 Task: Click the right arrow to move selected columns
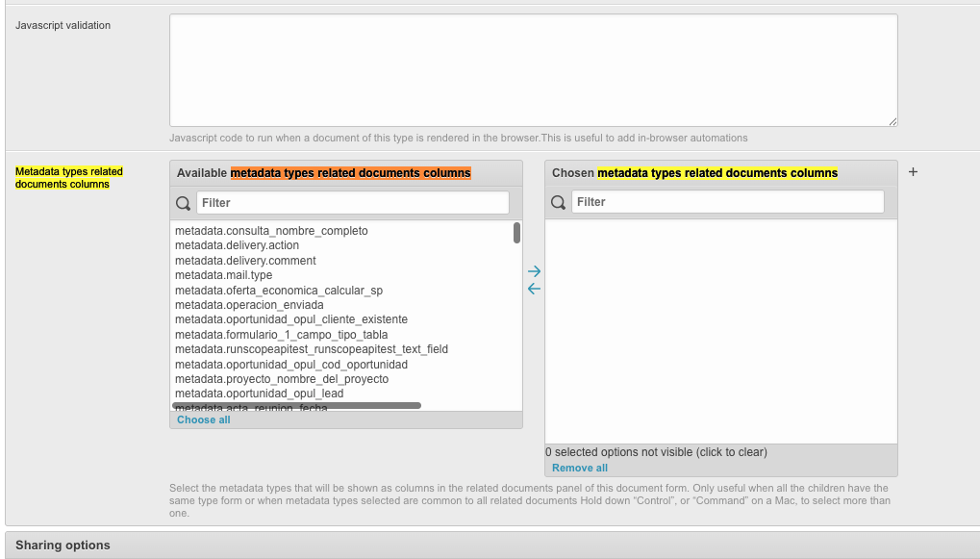pyautogui.click(x=534, y=271)
